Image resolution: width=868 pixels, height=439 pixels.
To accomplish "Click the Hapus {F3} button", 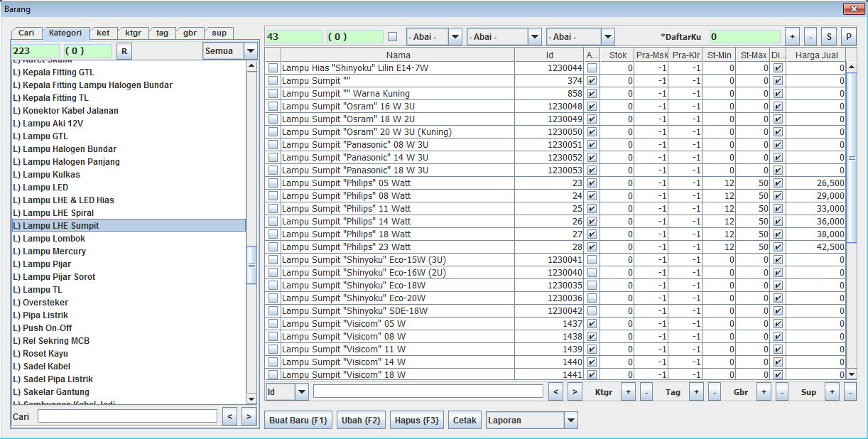I will [x=417, y=421].
